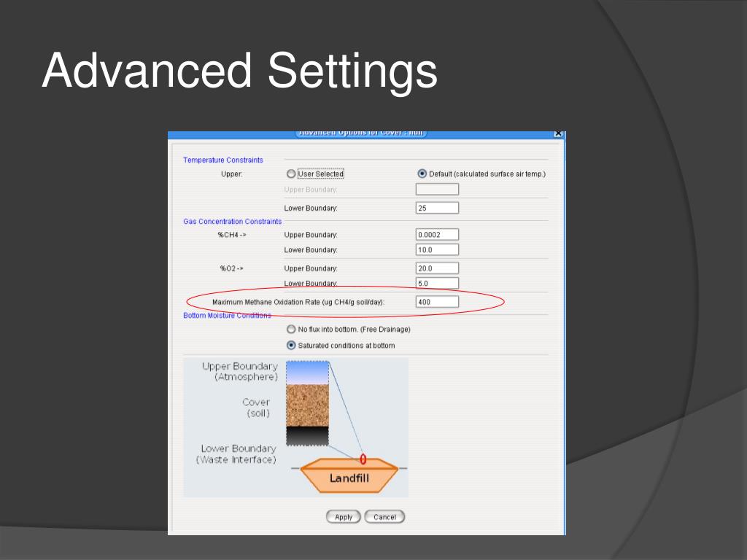Click the Maximum Methane Oxidation Rate field 400
Image resolution: width=747 pixels, height=560 pixels.
coord(437,302)
